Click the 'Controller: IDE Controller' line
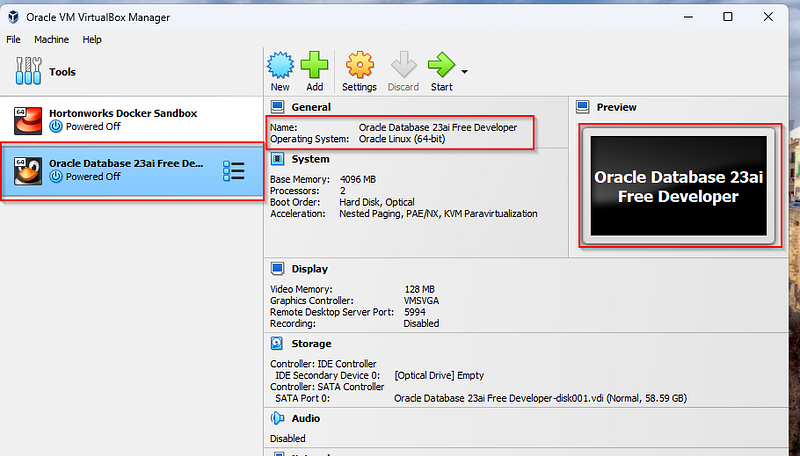The width and height of the screenshot is (800, 456). [x=323, y=364]
